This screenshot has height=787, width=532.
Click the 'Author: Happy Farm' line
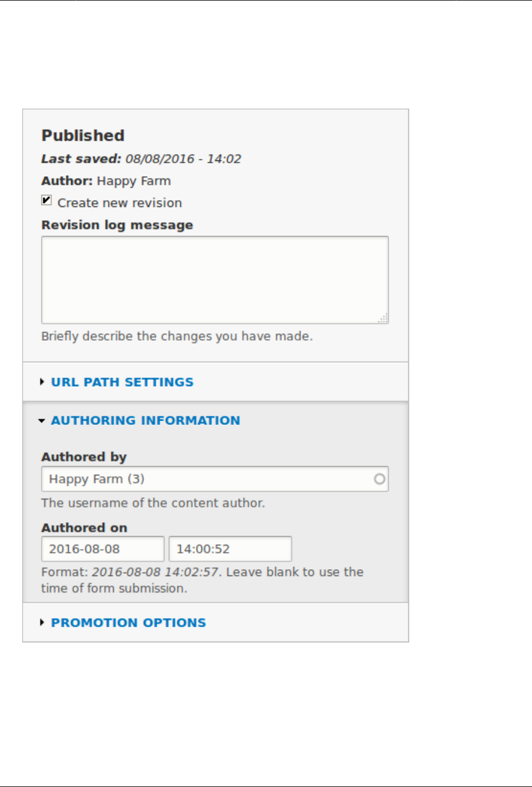(106, 181)
